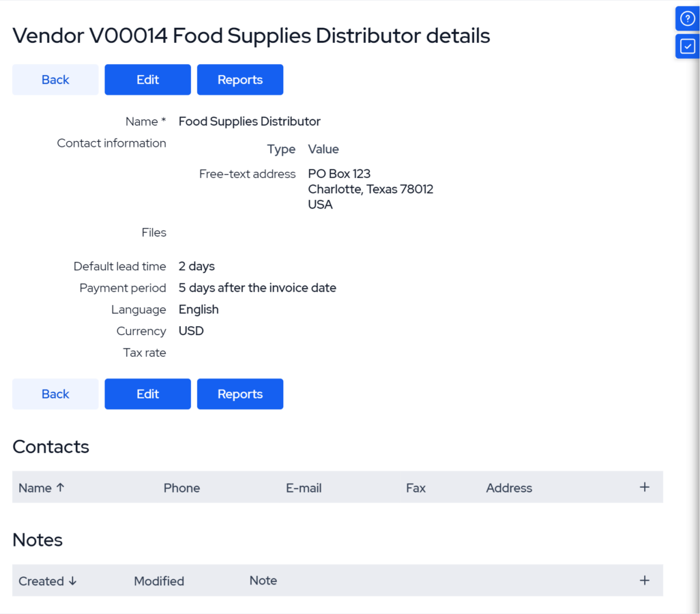Open the help question mark icon
Viewport: 700px width, 614px height.
click(687, 19)
